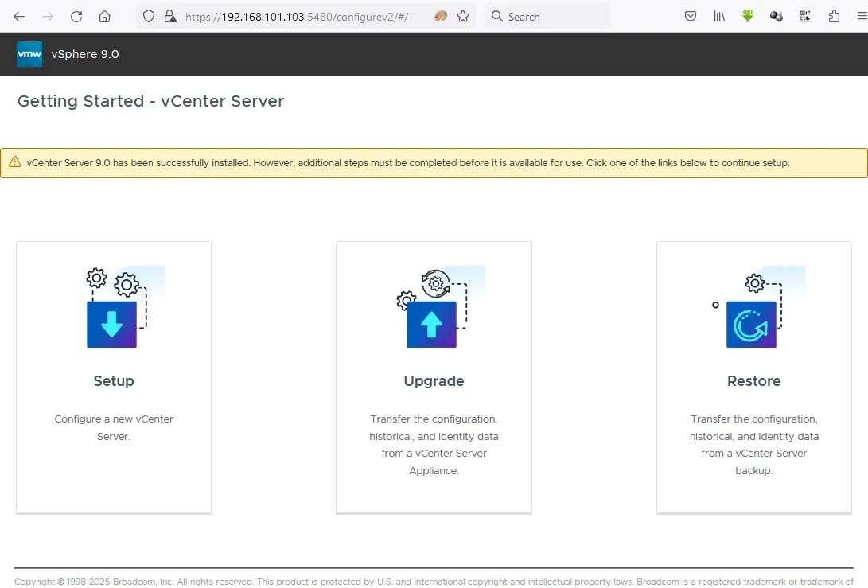Image resolution: width=868 pixels, height=588 pixels.
Task: Click the extensions puzzle piece icon
Action: point(833,16)
